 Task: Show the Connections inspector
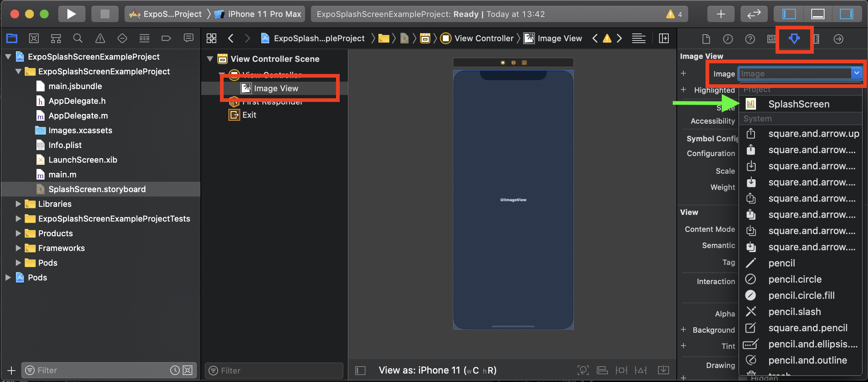[x=839, y=39]
